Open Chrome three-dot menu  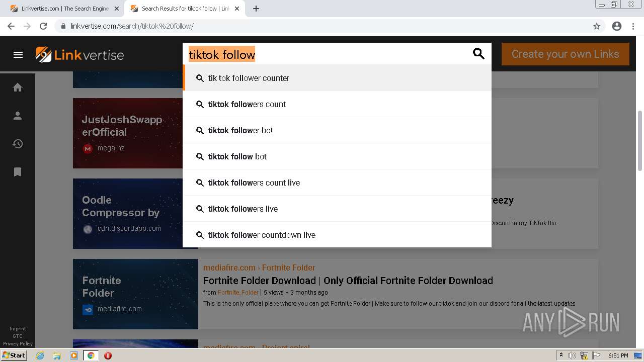point(634,26)
